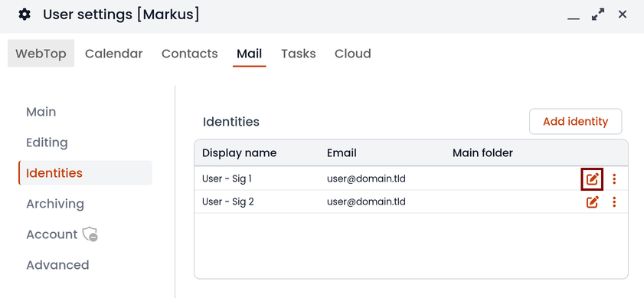Open the Main settings section

[41, 112]
